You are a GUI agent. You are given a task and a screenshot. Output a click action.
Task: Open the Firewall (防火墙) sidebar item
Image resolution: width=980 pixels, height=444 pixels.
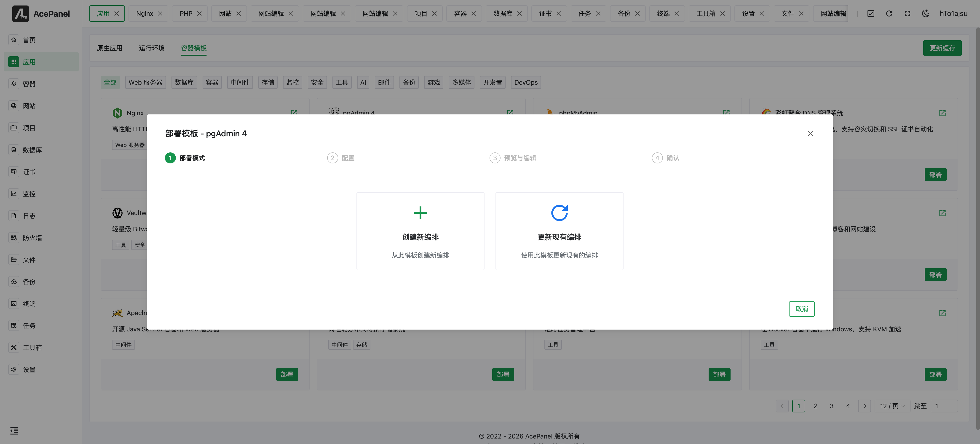point(32,238)
